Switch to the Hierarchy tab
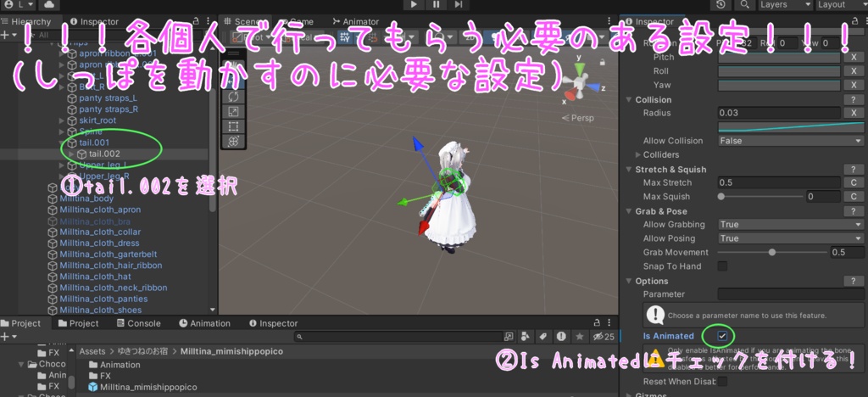This screenshot has height=397, width=868. pyautogui.click(x=26, y=21)
